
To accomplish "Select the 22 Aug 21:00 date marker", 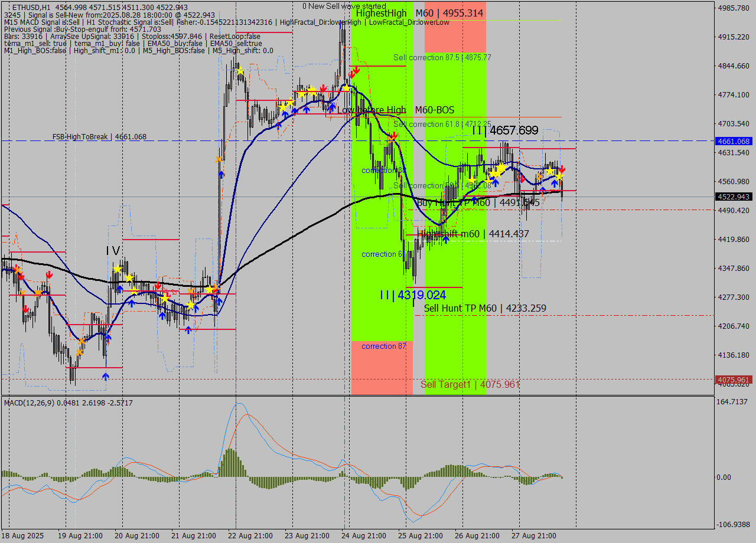I will pos(250,536).
